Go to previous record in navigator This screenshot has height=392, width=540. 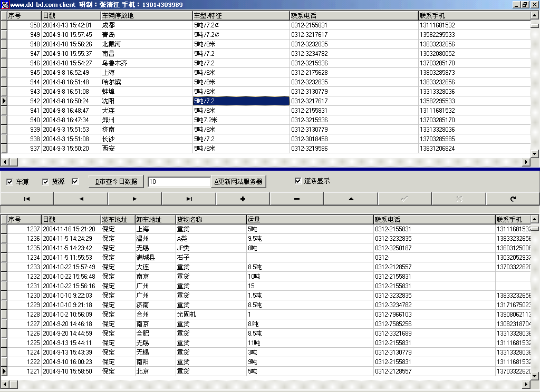[x=81, y=199]
